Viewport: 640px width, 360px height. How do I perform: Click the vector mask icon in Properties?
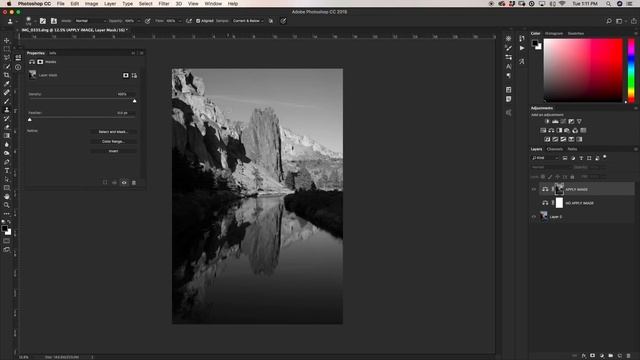(134, 75)
